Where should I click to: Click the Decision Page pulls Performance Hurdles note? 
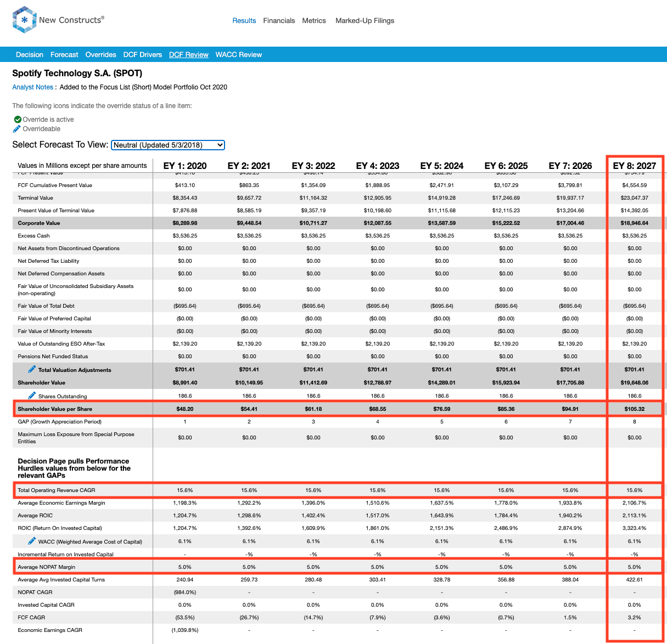pos(74,468)
